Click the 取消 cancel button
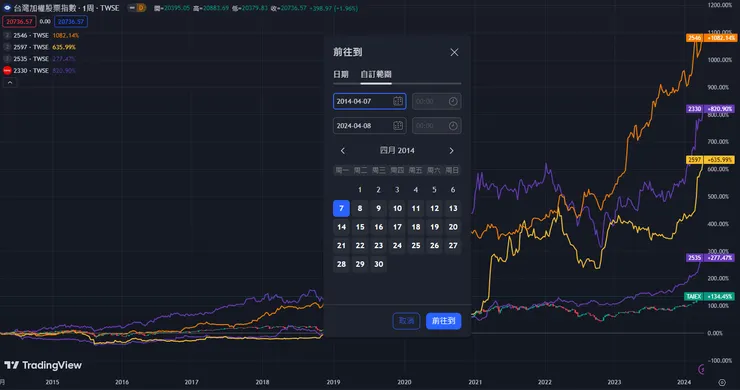 [406, 321]
